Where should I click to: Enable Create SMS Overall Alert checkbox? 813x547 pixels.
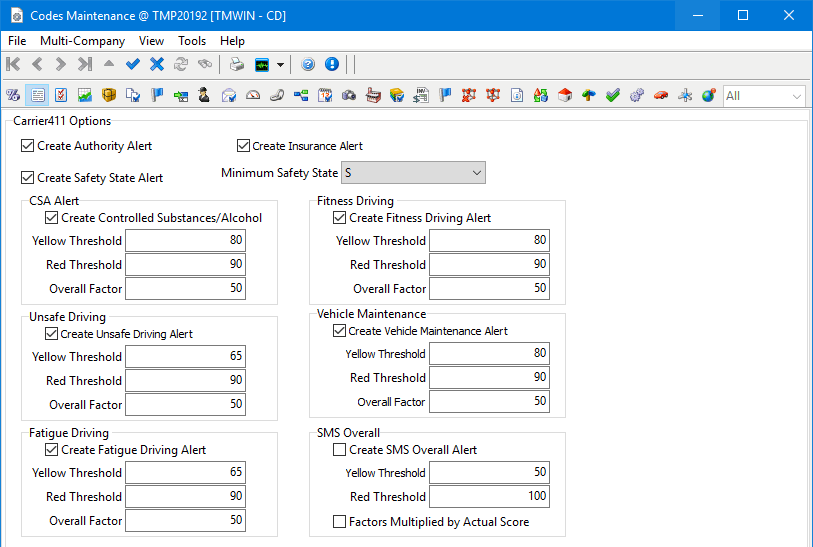click(x=340, y=450)
